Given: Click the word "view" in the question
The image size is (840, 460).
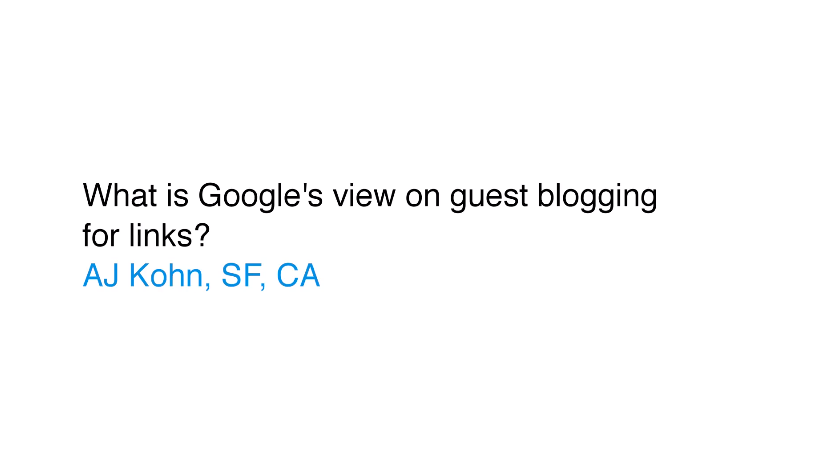Looking at the screenshot, I should [x=364, y=195].
